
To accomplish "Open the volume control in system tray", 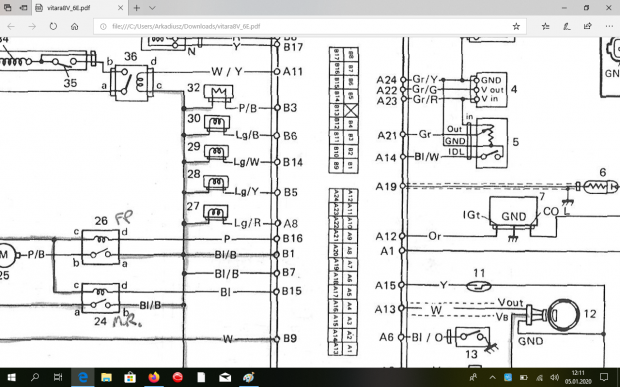I will point(555,377).
